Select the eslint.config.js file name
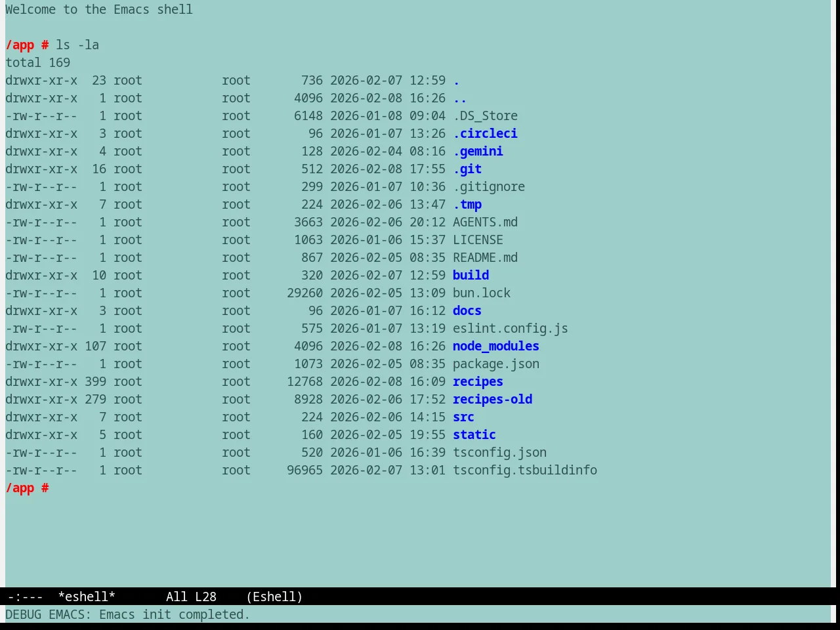The image size is (840, 630). pos(511,329)
